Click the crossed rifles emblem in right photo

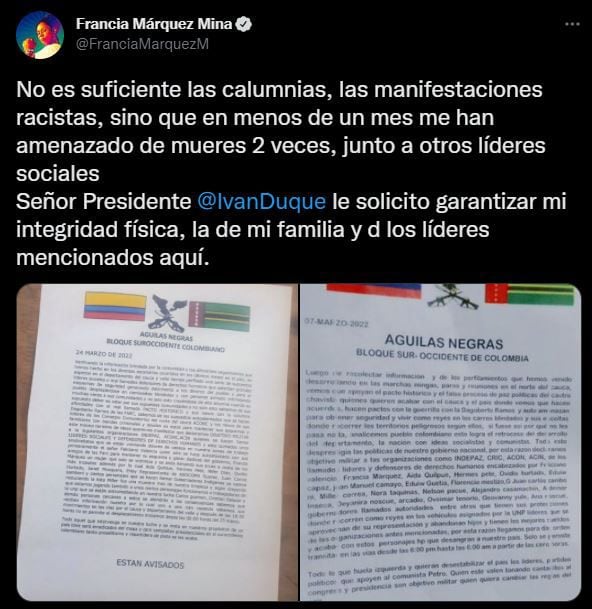(x=452, y=295)
